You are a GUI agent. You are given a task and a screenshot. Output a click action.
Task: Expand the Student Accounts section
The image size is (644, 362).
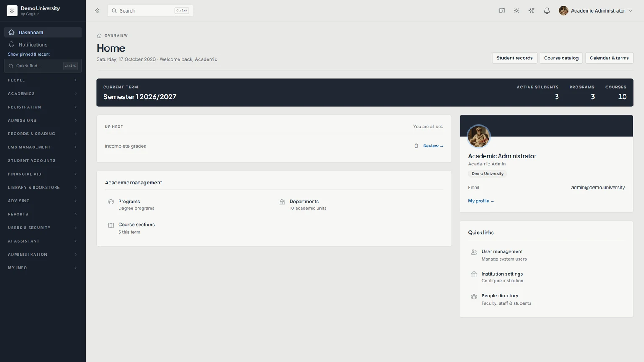(x=43, y=160)
